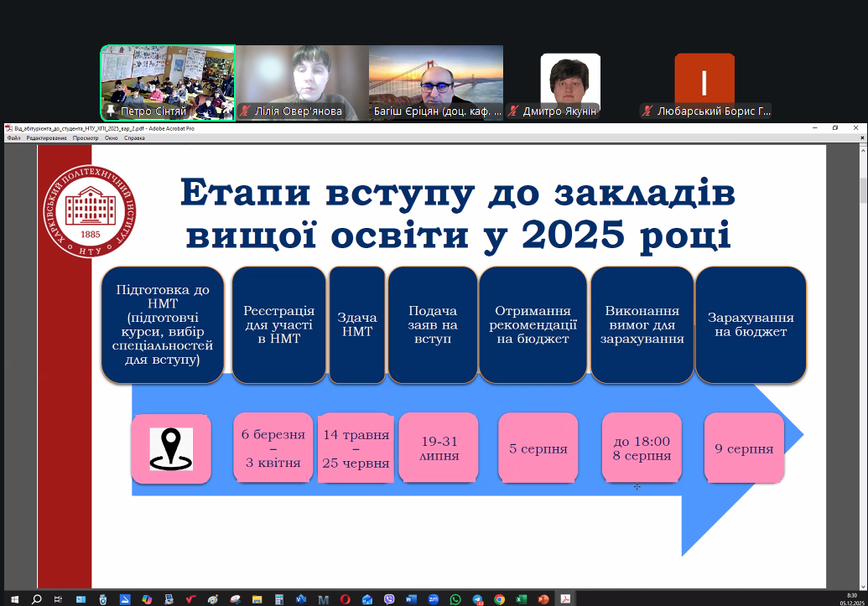The image size is (868, 606).
Task: Launch Google Chrome from the taskbar
Action: [x=499, y=599]
